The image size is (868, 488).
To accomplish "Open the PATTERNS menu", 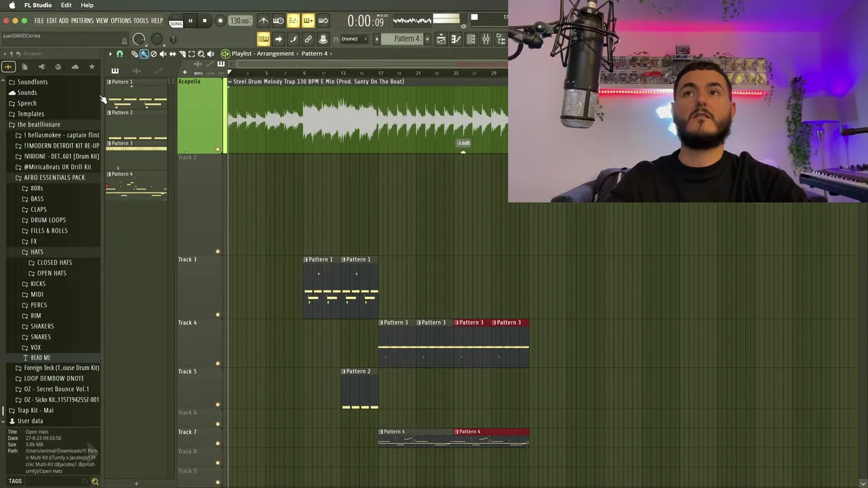I will click(82, 20).
